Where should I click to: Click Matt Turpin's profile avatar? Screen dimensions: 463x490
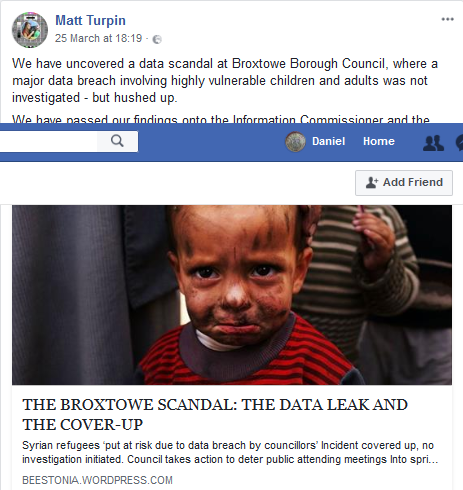click(30, 30)
